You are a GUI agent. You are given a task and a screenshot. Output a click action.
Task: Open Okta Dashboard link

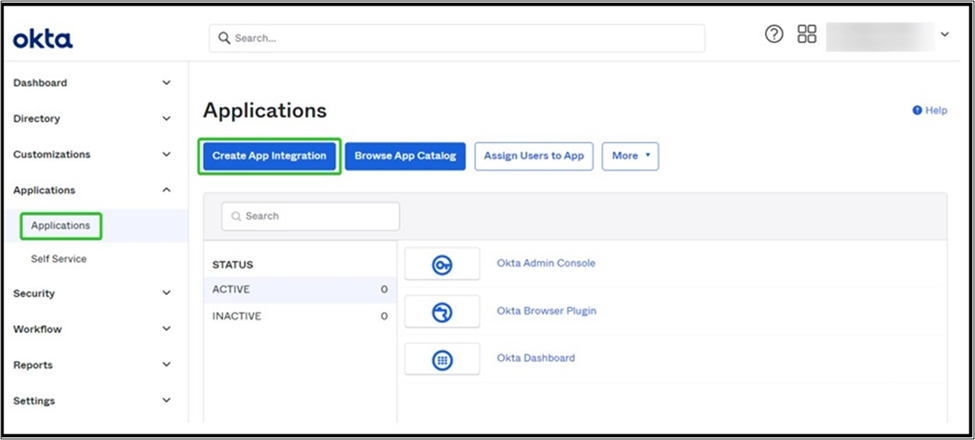pos(536,358)
